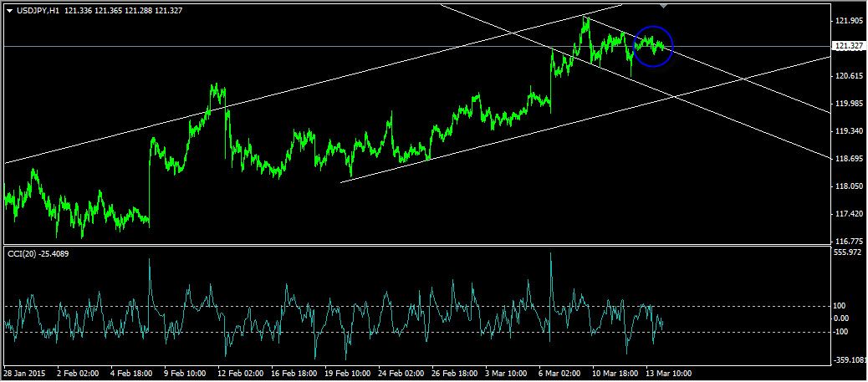Image resolution: width=868 pixels, height=382 pixels.
Task: Click the 10 Mar 18:00 time label
Action: coord(615,373)
